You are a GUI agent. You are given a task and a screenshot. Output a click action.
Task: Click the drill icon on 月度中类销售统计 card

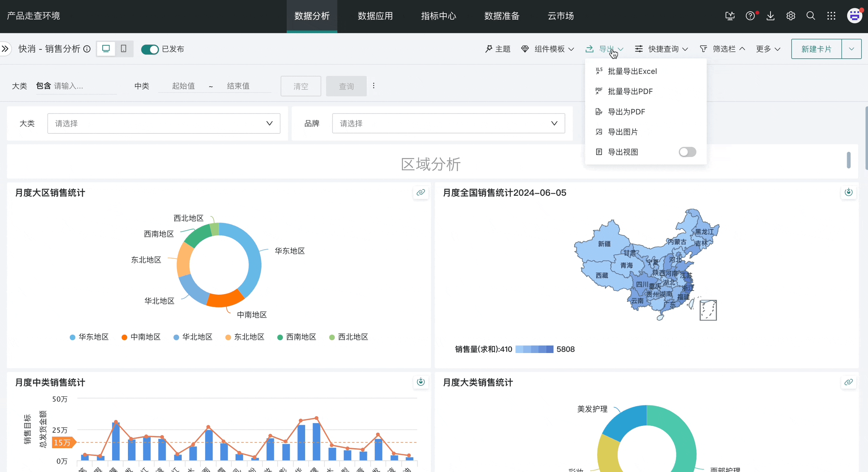click(x=421, y=382)
